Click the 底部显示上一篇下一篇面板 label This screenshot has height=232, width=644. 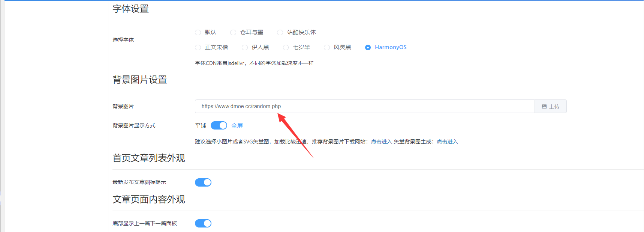click(145, 223)
